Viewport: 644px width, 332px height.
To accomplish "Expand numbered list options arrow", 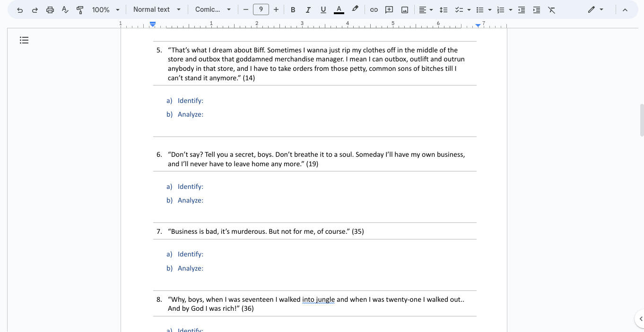I will [511, 9].
